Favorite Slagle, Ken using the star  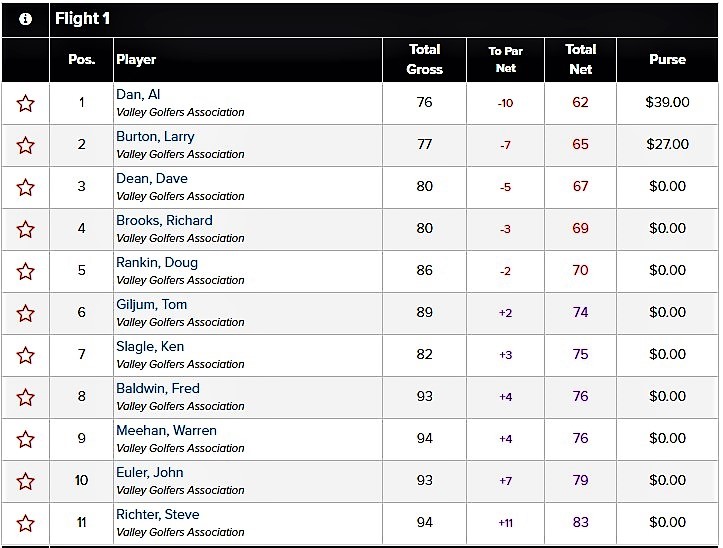pyautogui.click(x=25, y=355)
